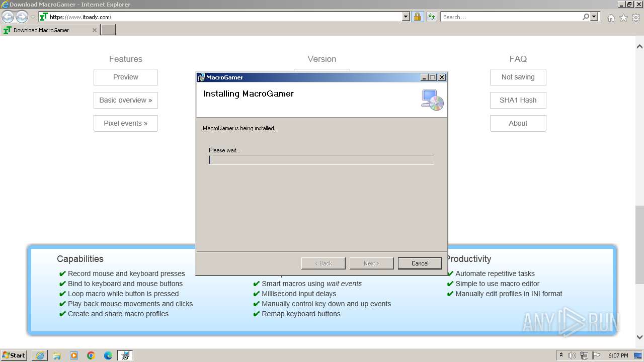Click the Version heading
Screen dimensions: 644x362
(x=322, y=59)
